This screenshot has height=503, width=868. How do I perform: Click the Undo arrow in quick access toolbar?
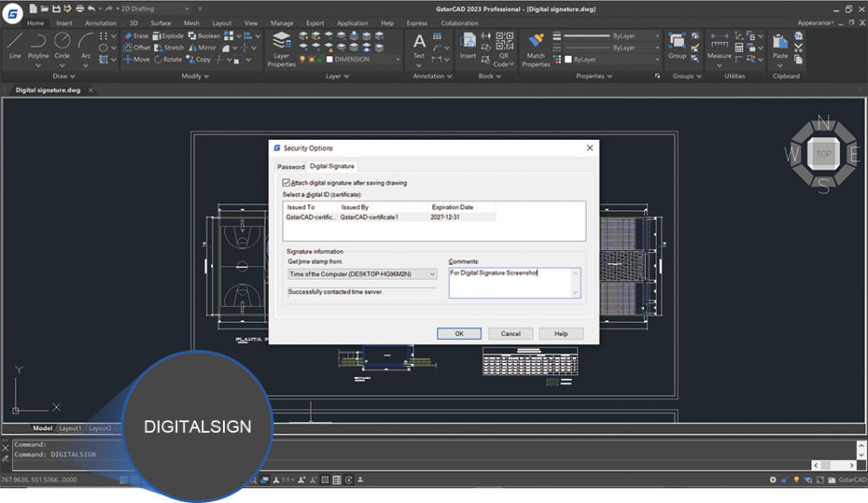91,9
